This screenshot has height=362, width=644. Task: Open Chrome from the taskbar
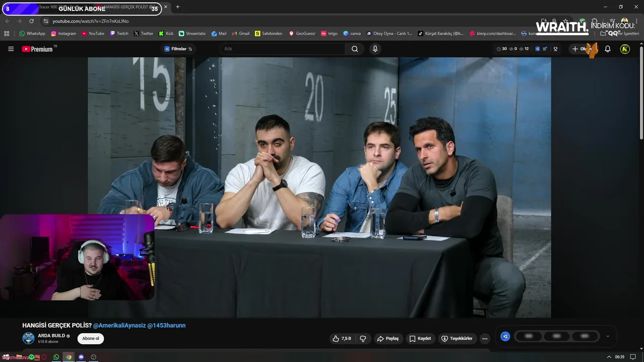click(x=69, y=357)
